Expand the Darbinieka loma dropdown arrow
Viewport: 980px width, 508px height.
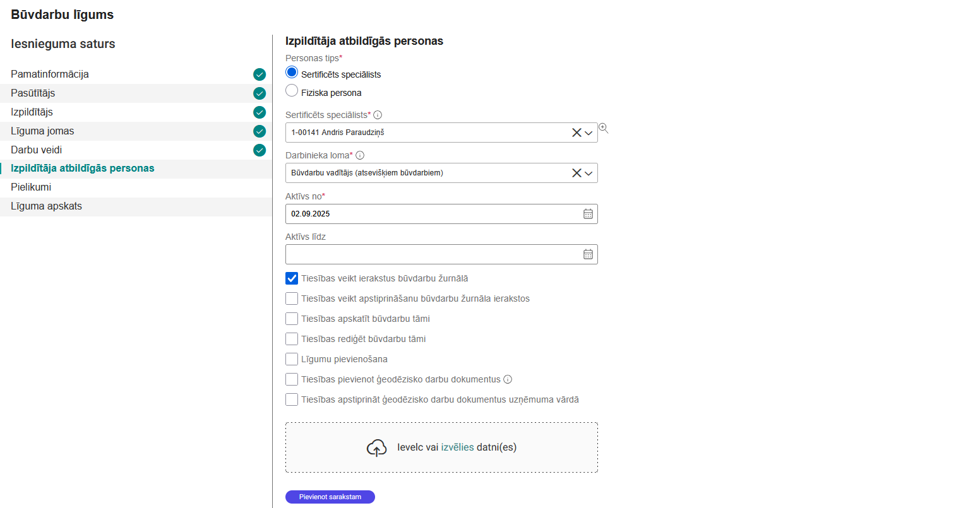(x=589, y=173)
